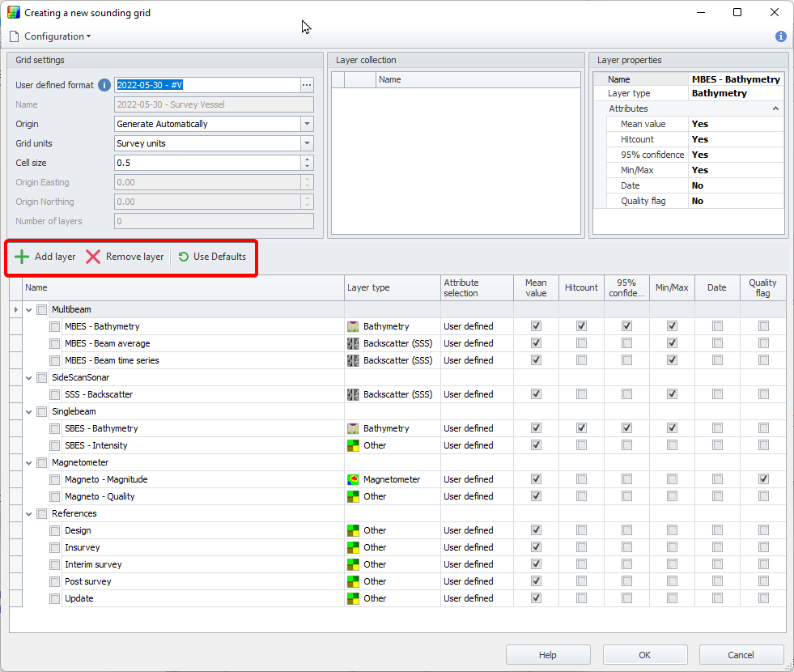Click the Magnetometer layer type icon
Screen dimensions: 794x672
click(x=353, y=479)
